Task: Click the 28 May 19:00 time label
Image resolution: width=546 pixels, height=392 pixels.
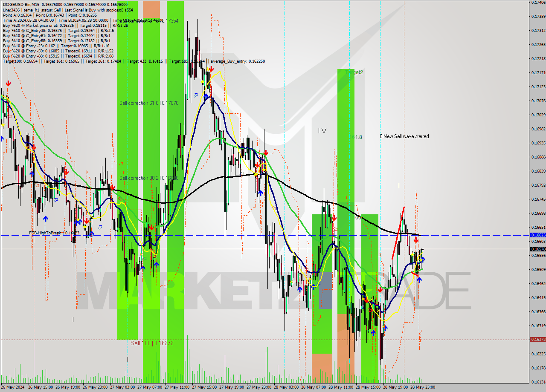Action: (x=396, y=387)
